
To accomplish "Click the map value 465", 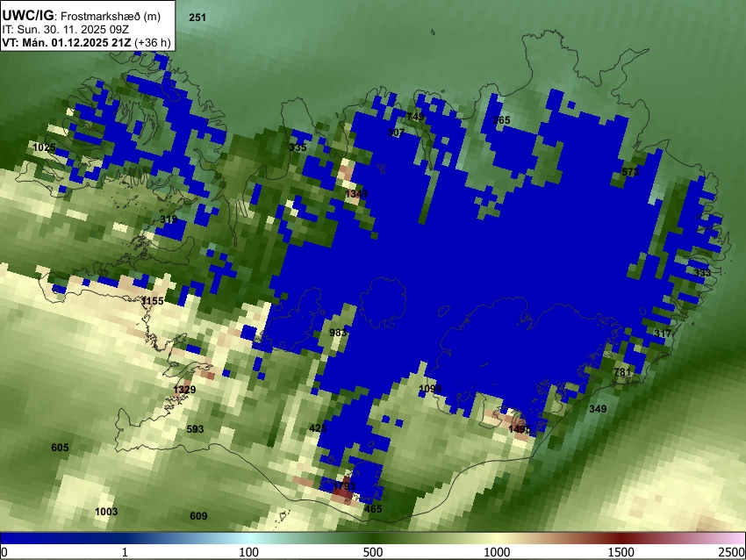I will click(x=373, y=508).
